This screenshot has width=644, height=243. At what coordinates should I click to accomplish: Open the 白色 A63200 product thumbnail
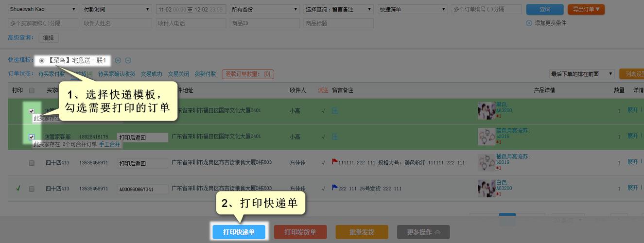[x=487, y=188]
